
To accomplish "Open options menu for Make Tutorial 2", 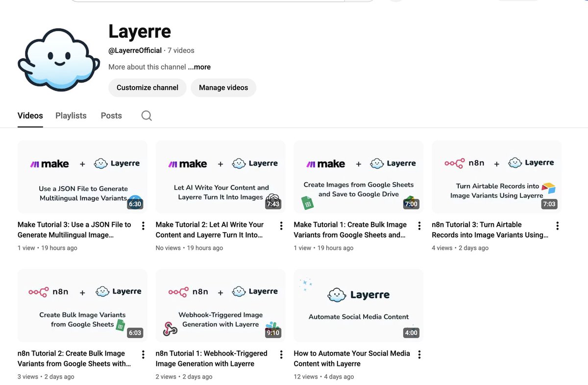I will coord(281,225).
